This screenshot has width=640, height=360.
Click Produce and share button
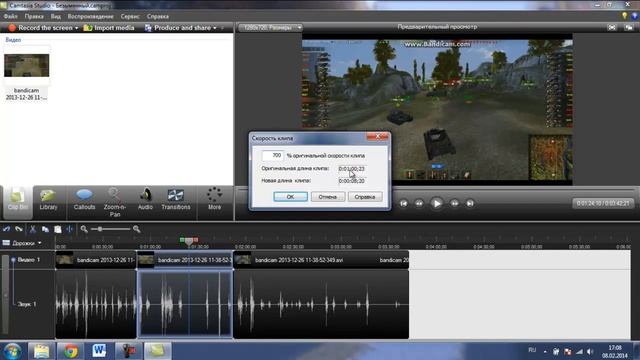(178, 28)
